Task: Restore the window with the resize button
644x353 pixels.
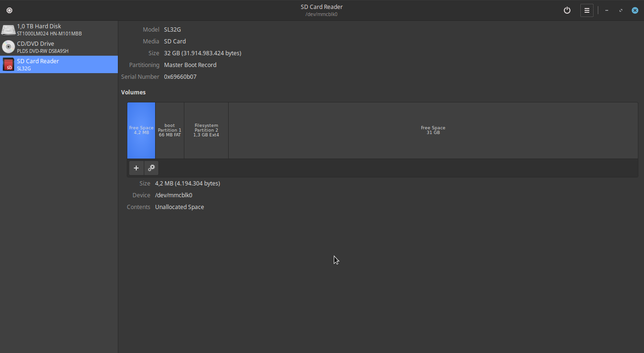Action: 620,10
